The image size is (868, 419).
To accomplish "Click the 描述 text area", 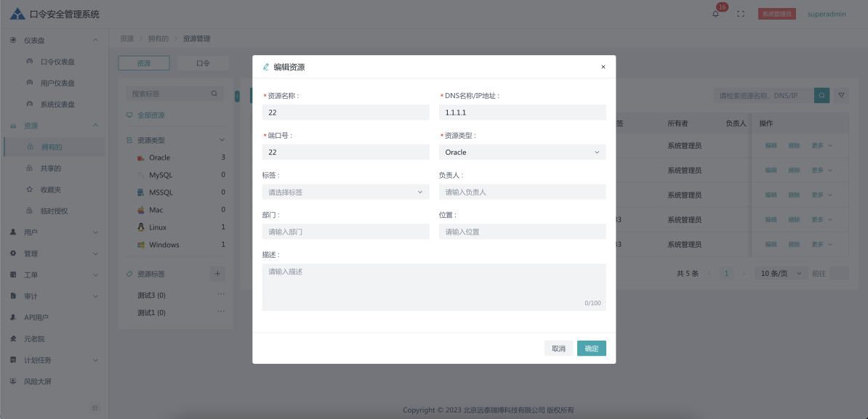I will click(433, 287).
